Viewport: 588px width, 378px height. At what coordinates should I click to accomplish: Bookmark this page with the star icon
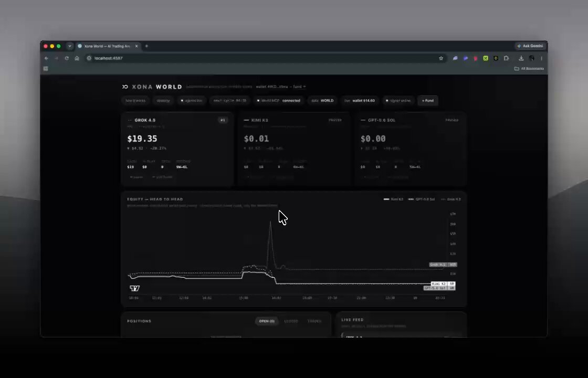point(441,58)
